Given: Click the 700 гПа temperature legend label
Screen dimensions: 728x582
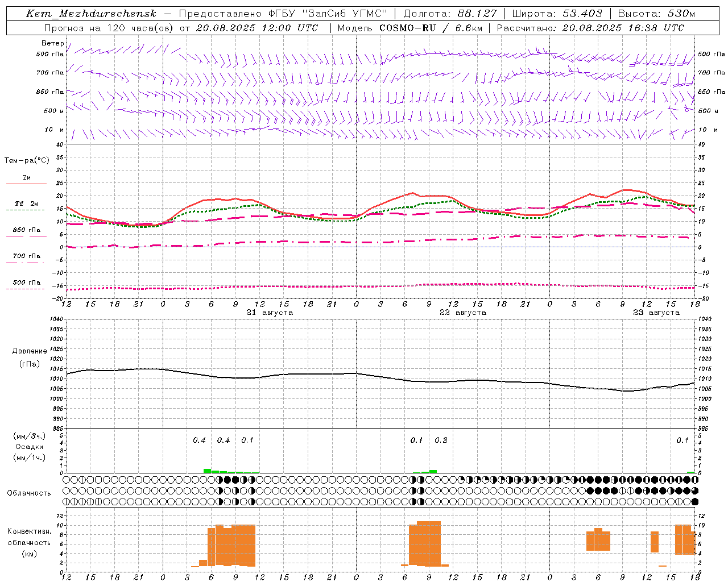Looking at the screenshot, I should tap(27, 256).
